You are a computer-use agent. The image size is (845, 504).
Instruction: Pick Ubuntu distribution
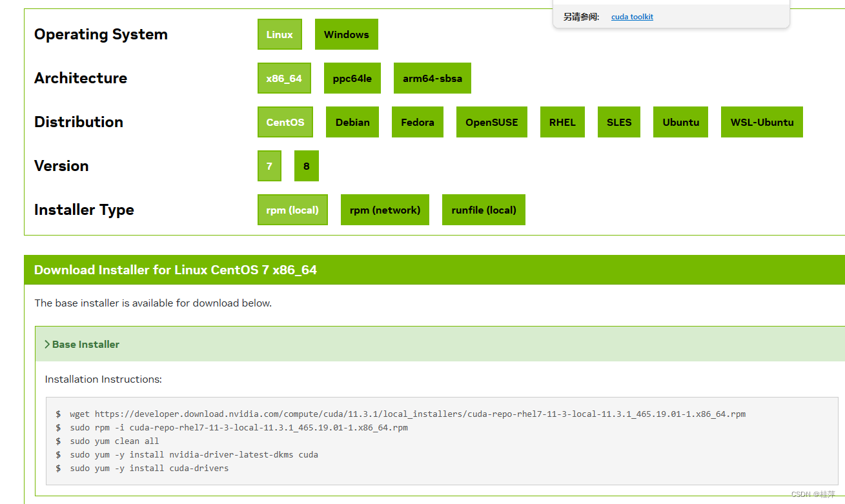[x=681, y=122]
